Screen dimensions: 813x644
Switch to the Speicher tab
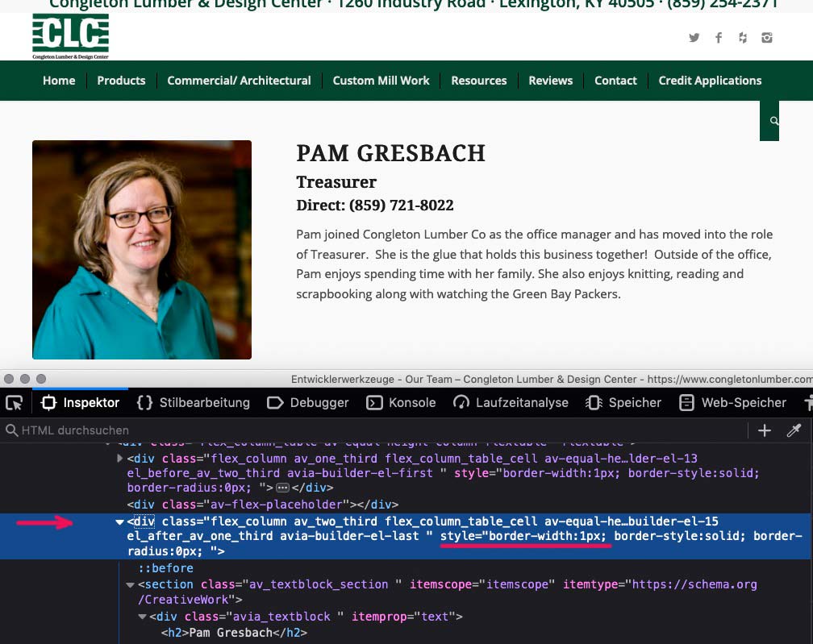pos(623,402)
